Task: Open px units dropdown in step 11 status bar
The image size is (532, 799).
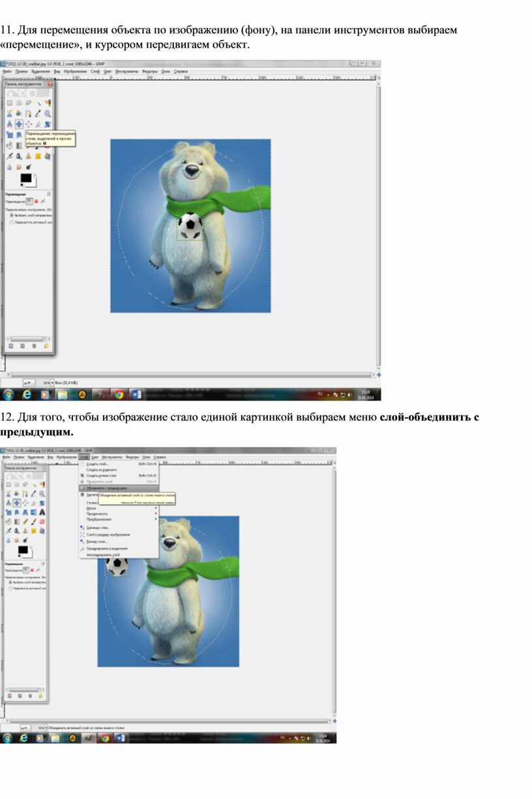Action: pyautogui.click(x=29, y=382)
